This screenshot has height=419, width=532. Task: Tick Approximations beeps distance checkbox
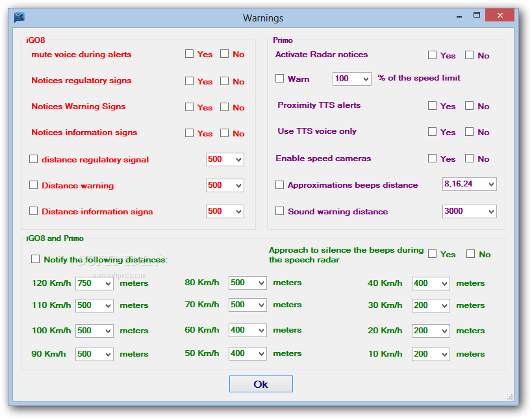(279, 185)
